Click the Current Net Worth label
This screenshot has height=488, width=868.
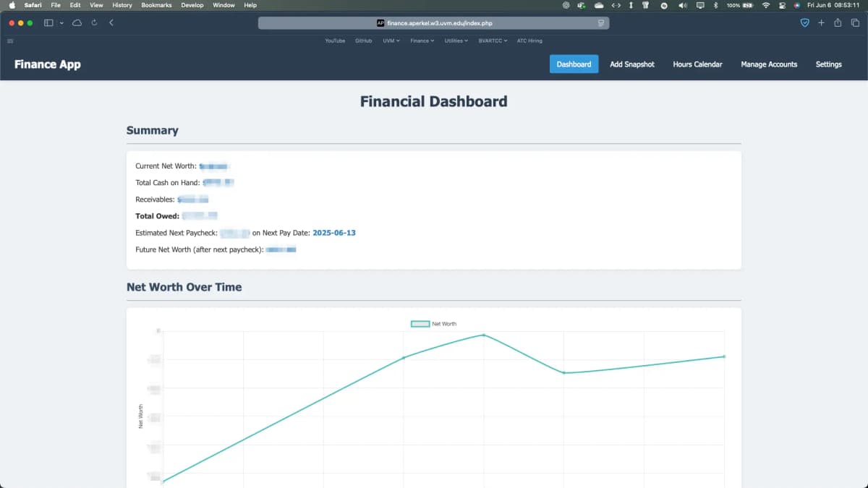166,166
